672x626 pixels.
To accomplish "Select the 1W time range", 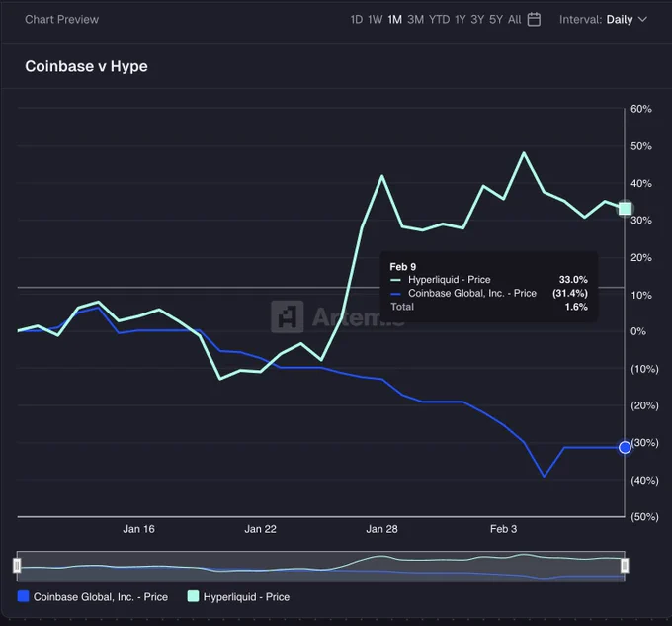I will 375,20.
